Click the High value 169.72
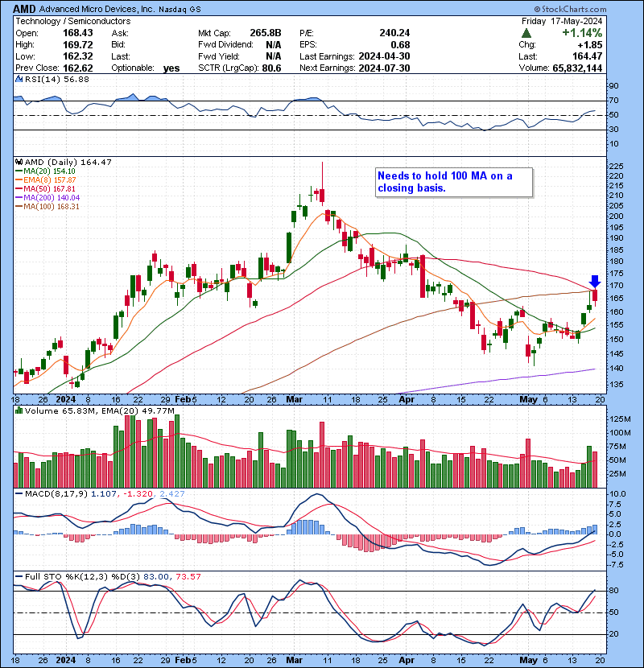This screenshot has height=668, width=644. click(78, 44)
